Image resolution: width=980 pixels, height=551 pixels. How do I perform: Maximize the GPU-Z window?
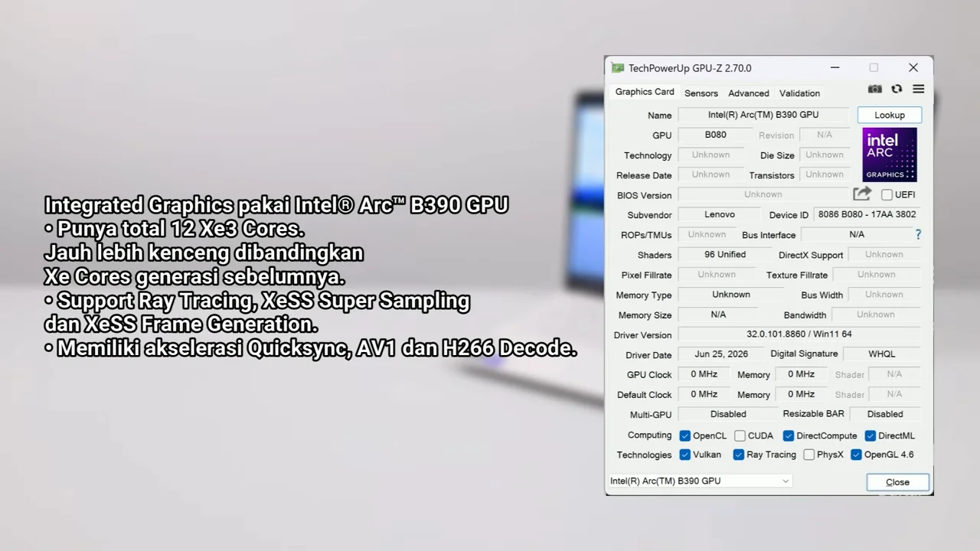pos(874,68)
